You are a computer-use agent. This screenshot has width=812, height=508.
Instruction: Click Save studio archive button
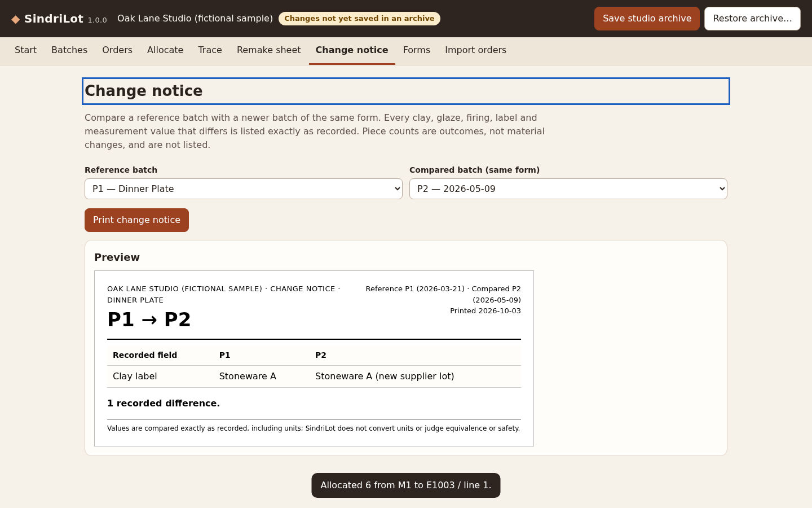(x=647, y=19)
